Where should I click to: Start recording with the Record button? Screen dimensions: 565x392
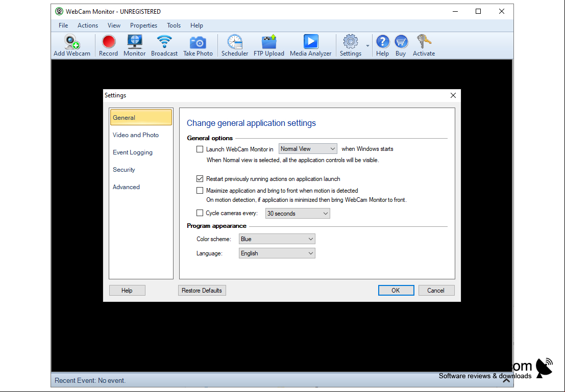click(x=109, y=45)
